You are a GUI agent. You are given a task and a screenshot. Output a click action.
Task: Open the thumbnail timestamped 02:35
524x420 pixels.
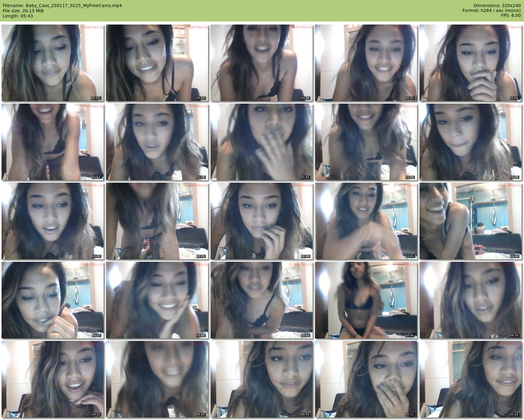157,221
